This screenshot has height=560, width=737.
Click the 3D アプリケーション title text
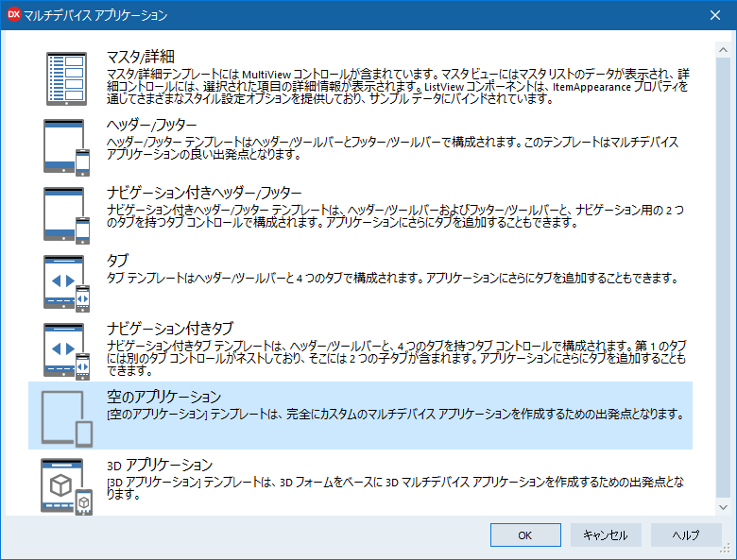(160, 465)
